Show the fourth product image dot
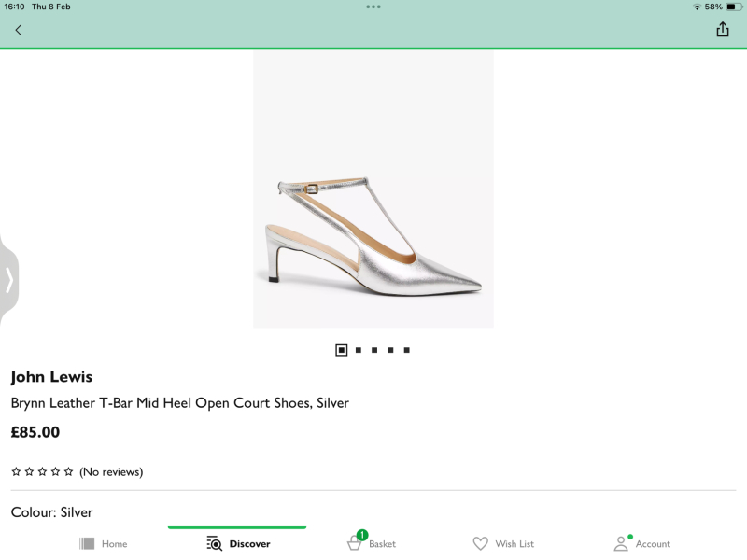 click(x=390, y=350)
